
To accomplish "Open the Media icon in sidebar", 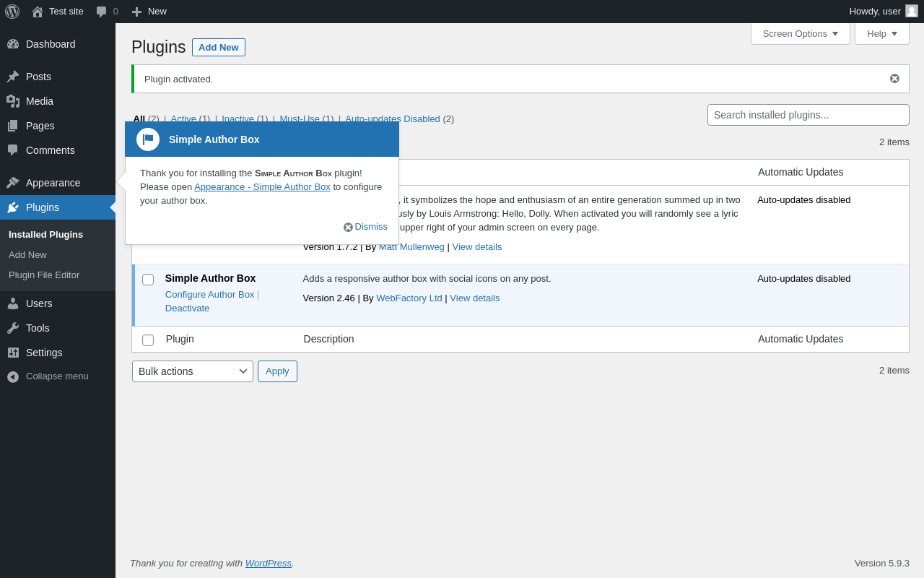I will coord(13,101).
